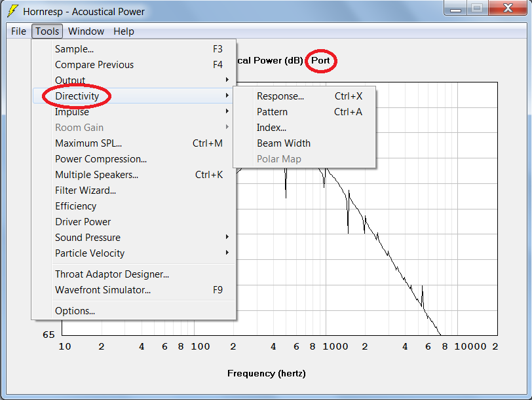Choose Pattern in Directivity submenu

(305, 111)
